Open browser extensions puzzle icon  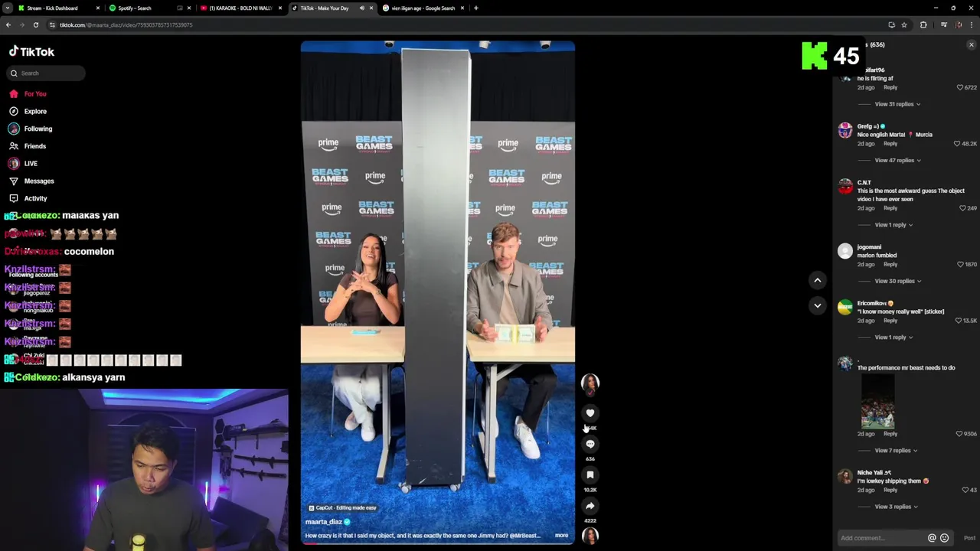923,25
